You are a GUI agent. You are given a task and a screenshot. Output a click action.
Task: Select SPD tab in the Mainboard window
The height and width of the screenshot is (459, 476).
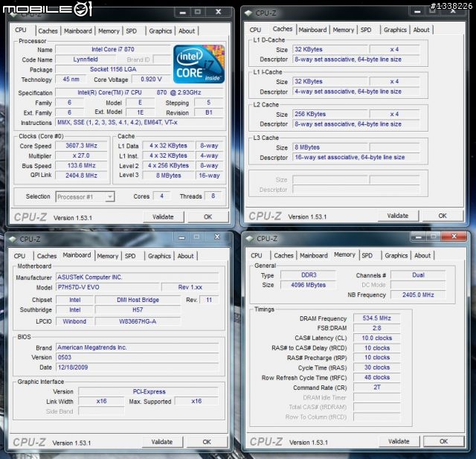(x=130, y=256)
